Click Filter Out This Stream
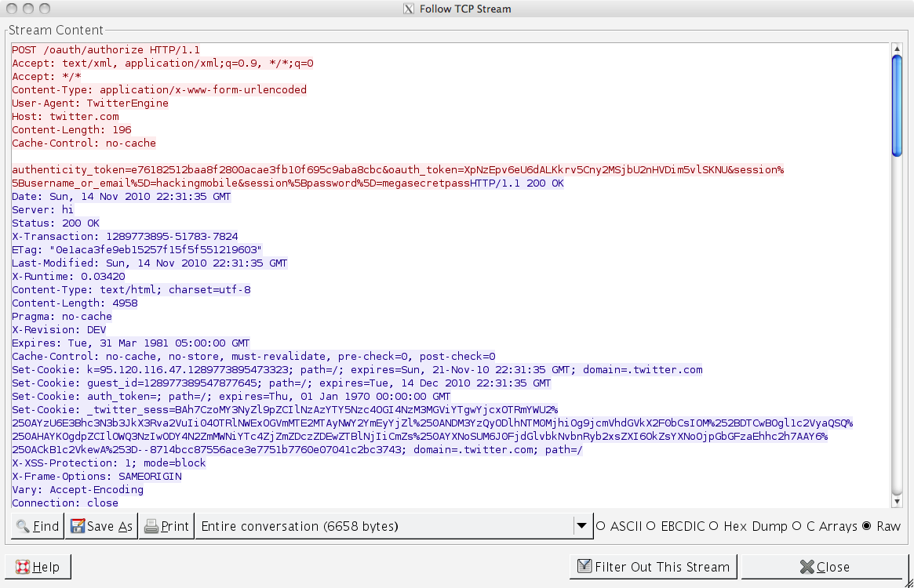 point(654,566)
